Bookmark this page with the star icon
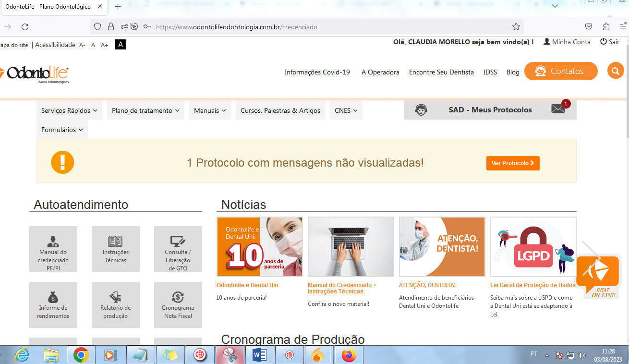629x364 pixels. pos(516,27)
